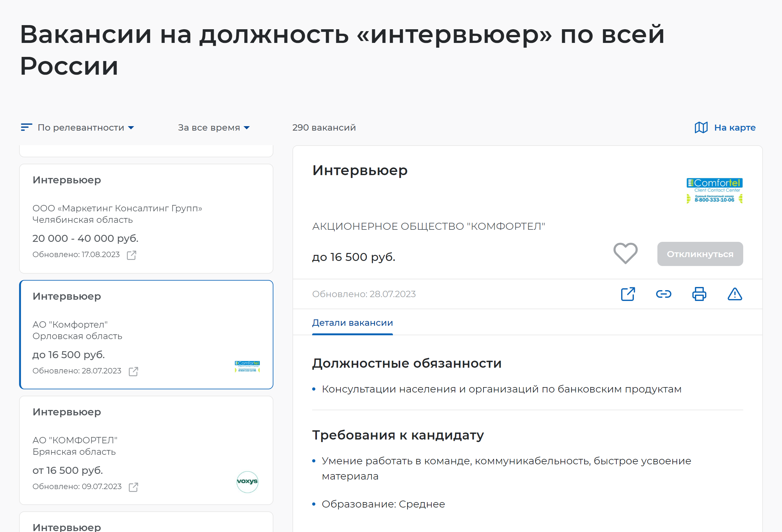
Task: Open Интервьюер title of АО "Комфортел" Орловская card
Action: (x=67, y=296)
